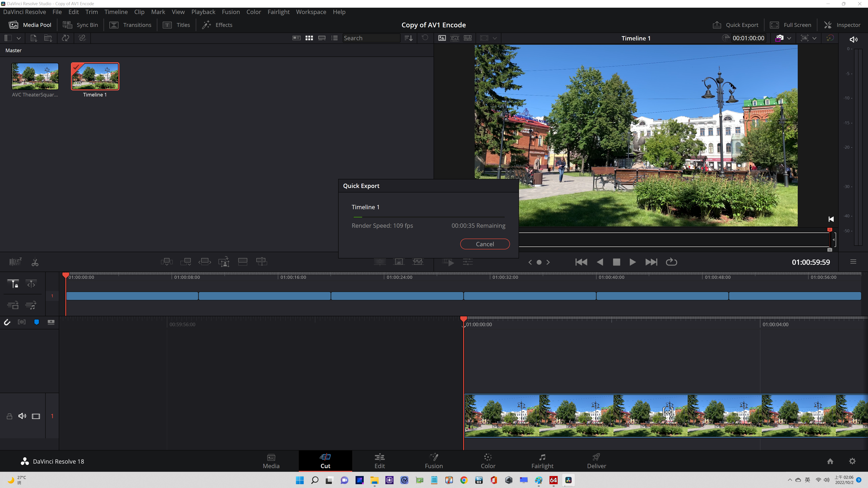The width and height of the screenshot is (868, 488).
Task: Switch to the Deliver page
Action: pyautogui.click(x=597, y=461)
